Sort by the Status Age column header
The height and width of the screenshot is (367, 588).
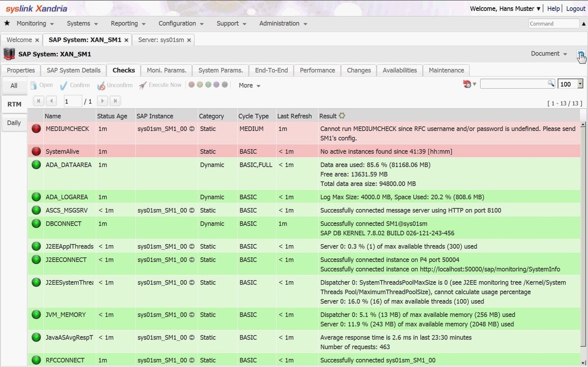(112, 116)
